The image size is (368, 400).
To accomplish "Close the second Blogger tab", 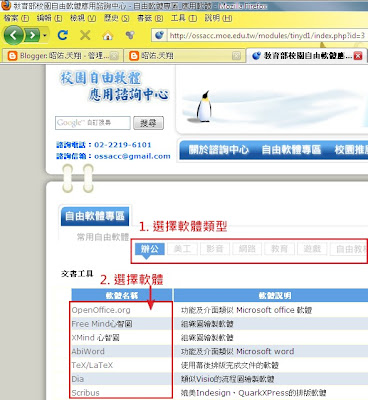I will 236,56.
